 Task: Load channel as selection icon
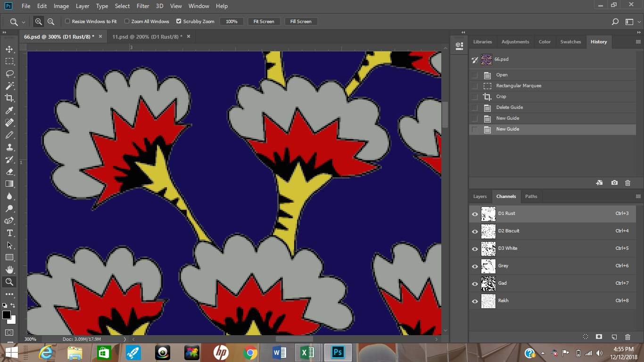[x=585, y=337]
